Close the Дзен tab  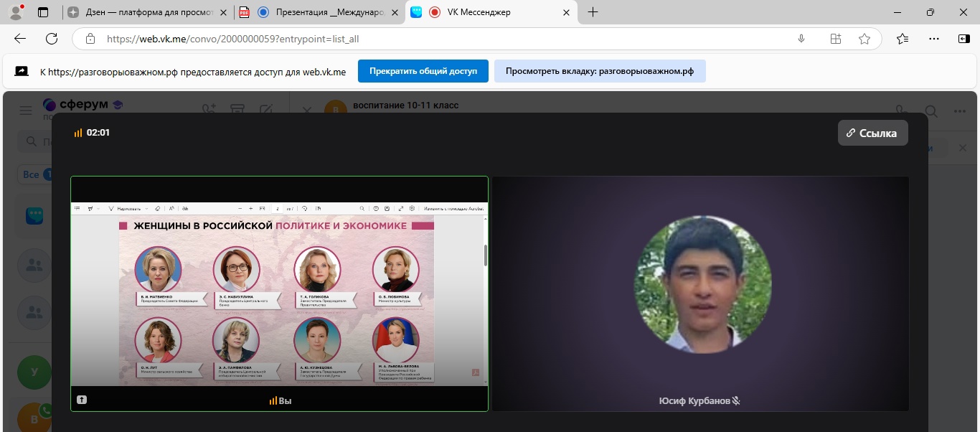click(x=223, y=12)
